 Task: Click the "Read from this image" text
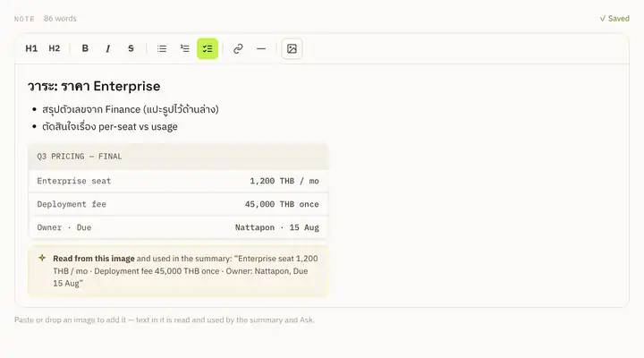pyautogui.click(x=94, y=259)
